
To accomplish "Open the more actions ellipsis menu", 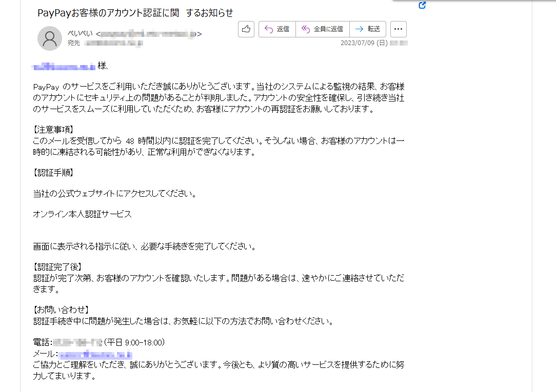I will click(x=398, y=29).
